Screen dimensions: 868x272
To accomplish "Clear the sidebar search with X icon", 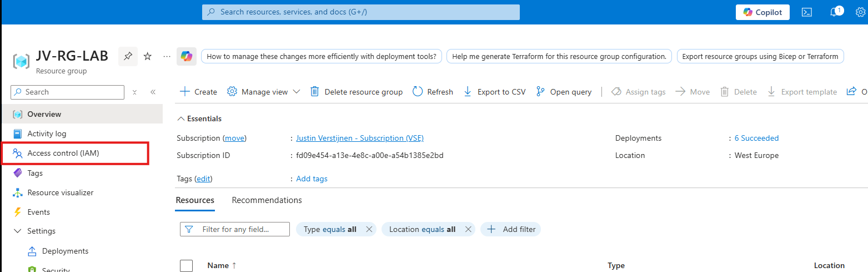I will (134, 92).
